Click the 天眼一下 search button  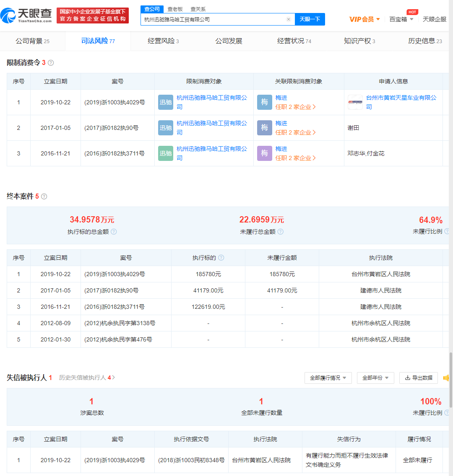coord(310,19)
